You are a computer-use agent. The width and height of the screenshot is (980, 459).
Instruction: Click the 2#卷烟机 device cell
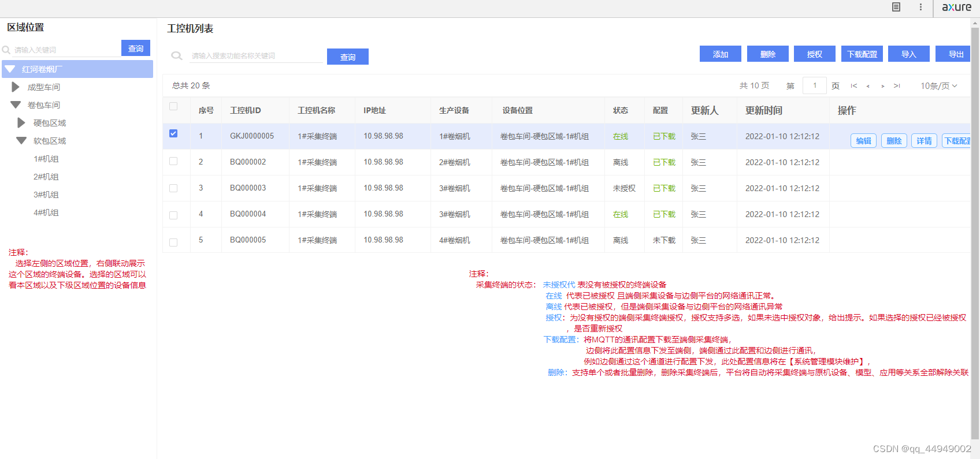455,162
